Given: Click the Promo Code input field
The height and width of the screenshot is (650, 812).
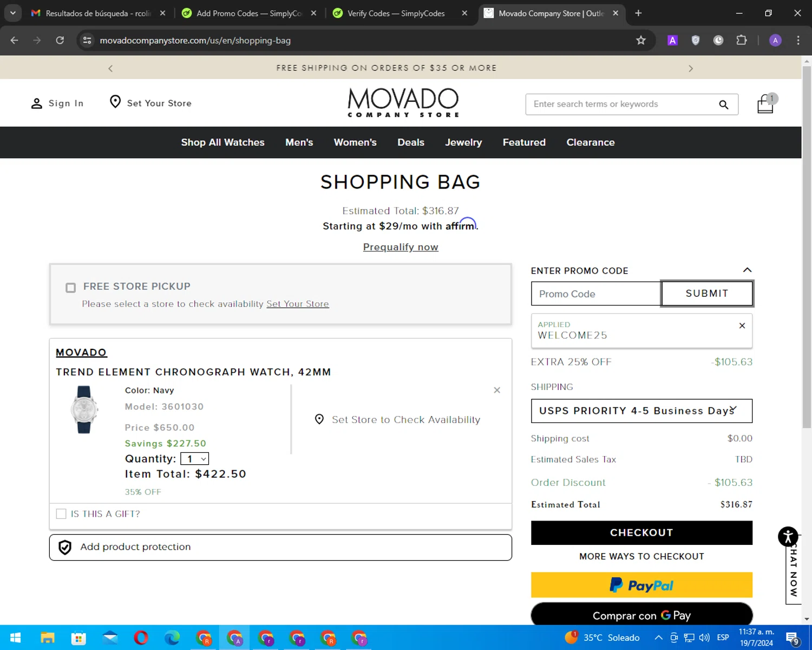Looking at the screenshot, I should (x=595, y=294).
